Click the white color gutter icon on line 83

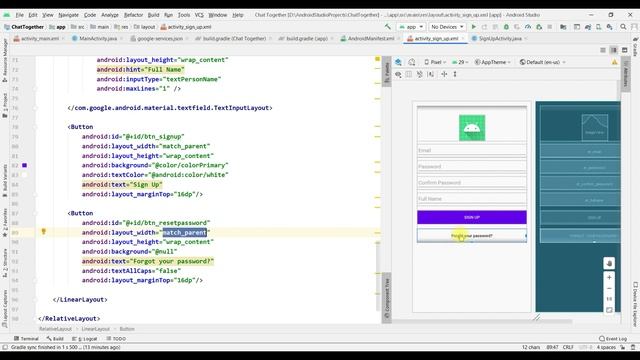click(24, 175)
